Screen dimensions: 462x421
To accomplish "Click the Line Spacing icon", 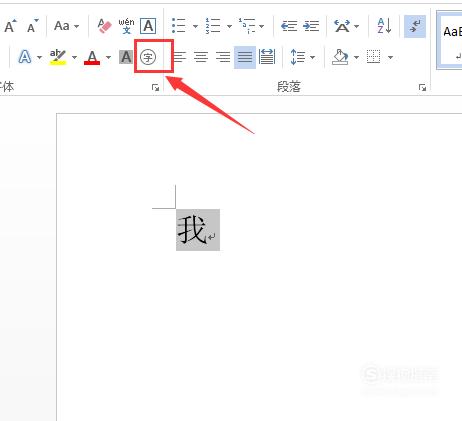I will click(297, 57).
